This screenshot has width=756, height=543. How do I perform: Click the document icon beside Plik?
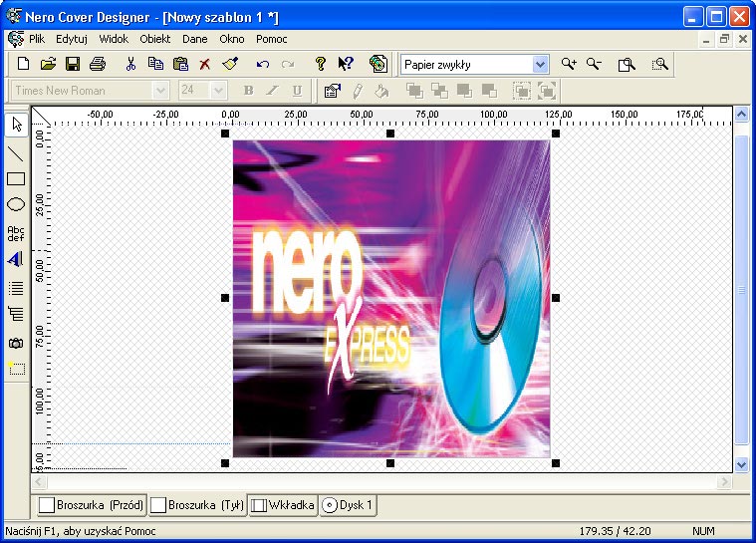pos(16,39)
